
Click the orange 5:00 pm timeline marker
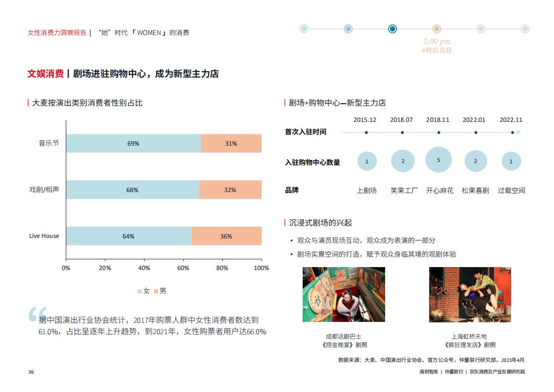tap(436, 29)
